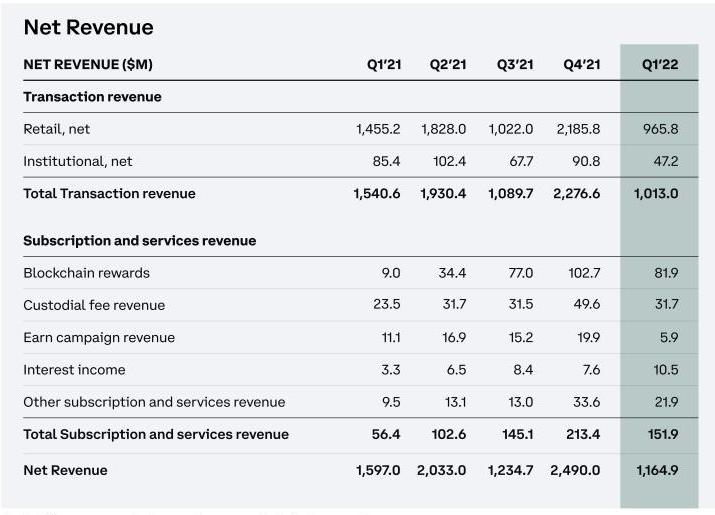Screen dimensions: 715x515
Task: Click the Other subscription and services revenue label
Action: [x=154, y=402]
